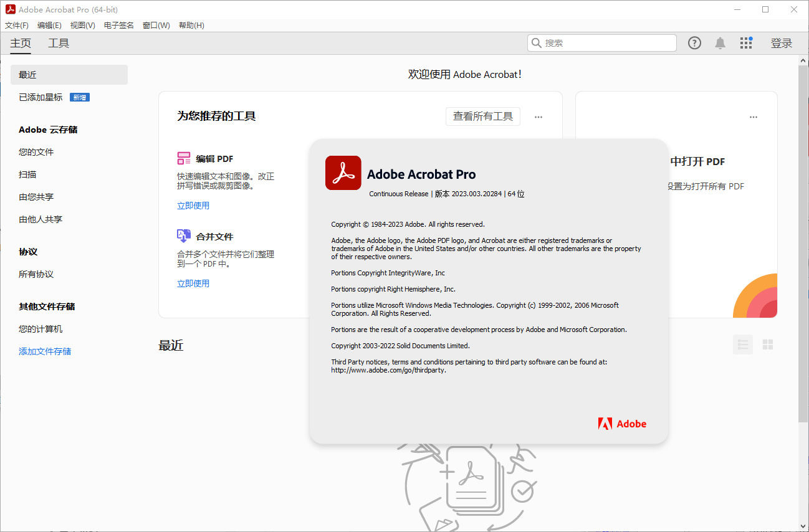Switch to the 工具 tab
The image size is (809, 532).
click(59, 43)
